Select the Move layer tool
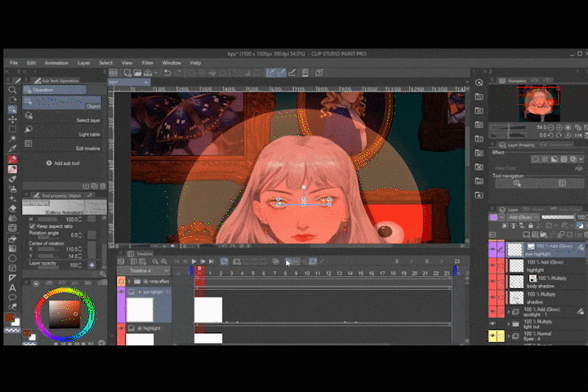588x392 pixels. tap(12, 119)
